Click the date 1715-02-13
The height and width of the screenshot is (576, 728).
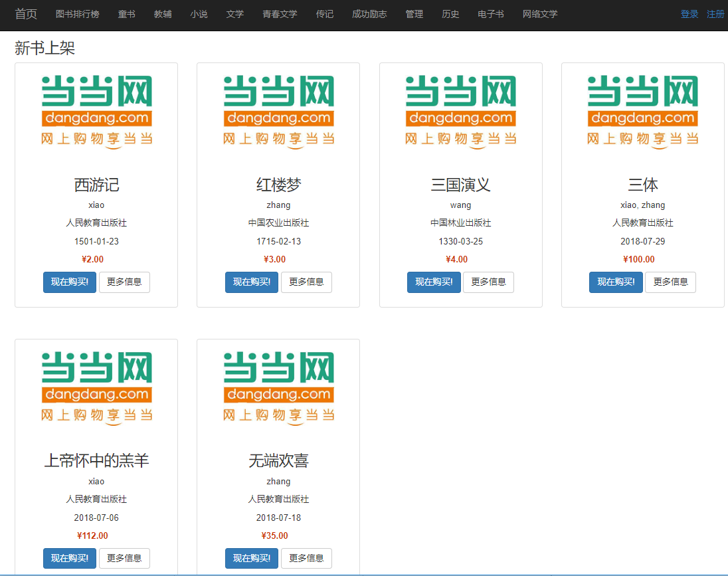point(278,242)
